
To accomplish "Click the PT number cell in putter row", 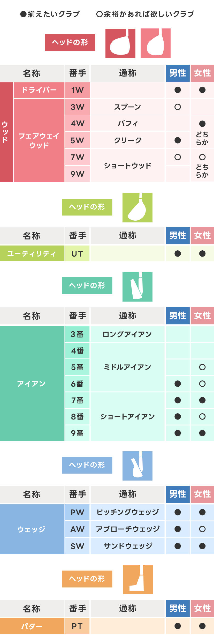I will point(77,626).
